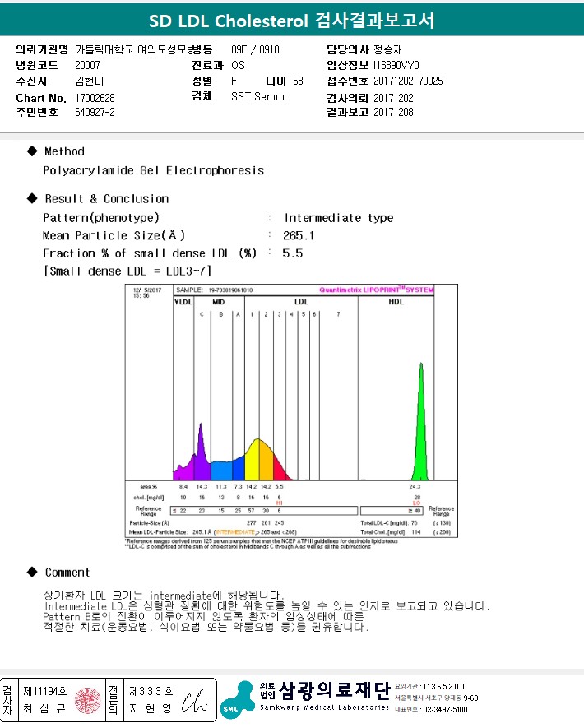Click the 'Method' section heading
The width and height of the screenshot is (584, 728).
click(x=64, y=151)
